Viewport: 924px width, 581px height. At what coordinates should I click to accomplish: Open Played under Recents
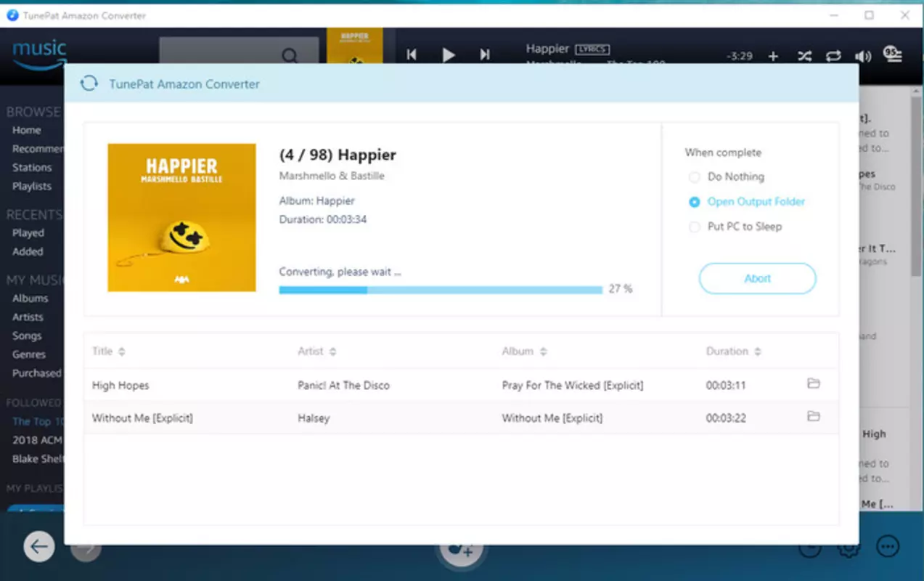pyautogui.click(x=28, y=233)
